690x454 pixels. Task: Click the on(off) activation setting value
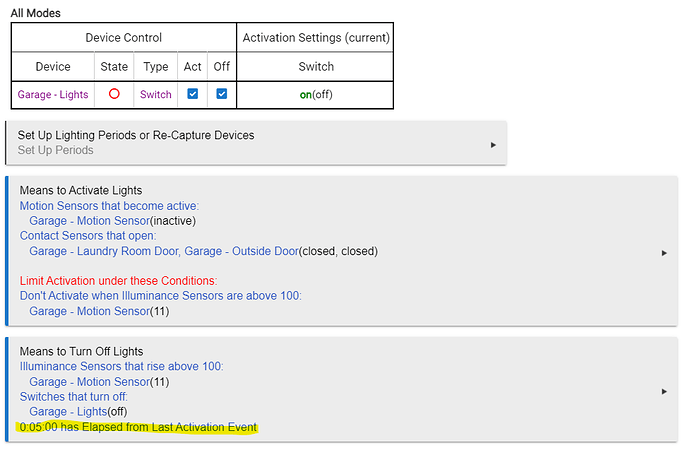pos(316,95)
